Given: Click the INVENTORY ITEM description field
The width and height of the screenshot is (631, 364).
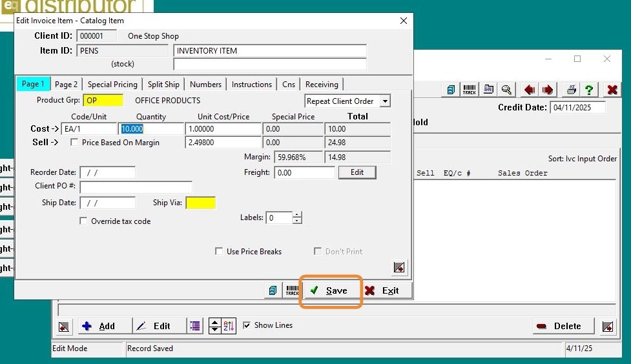Looking at the screenshot, I should [270, 51].
